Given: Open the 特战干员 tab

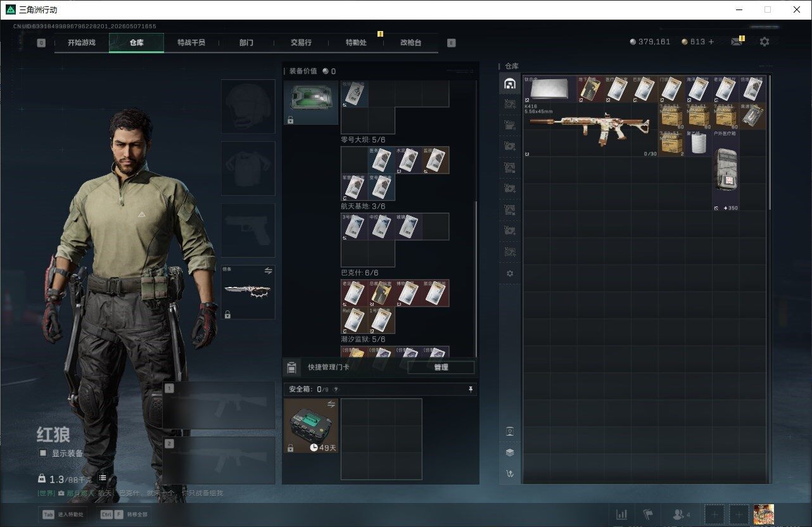Looking at the screenshot, I should click(x=191, y=42).
